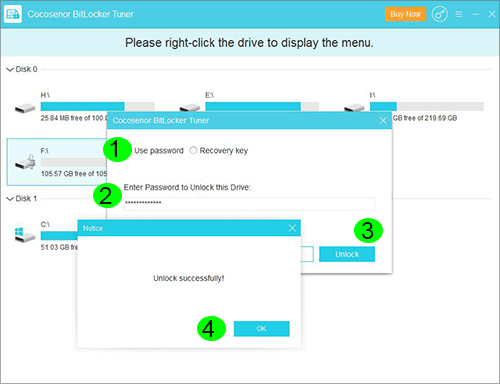Image resolution: width=500 pixels, height=384 pixels.
Task: Collapse the Disk 0 section
Action: tap(10, 70)
